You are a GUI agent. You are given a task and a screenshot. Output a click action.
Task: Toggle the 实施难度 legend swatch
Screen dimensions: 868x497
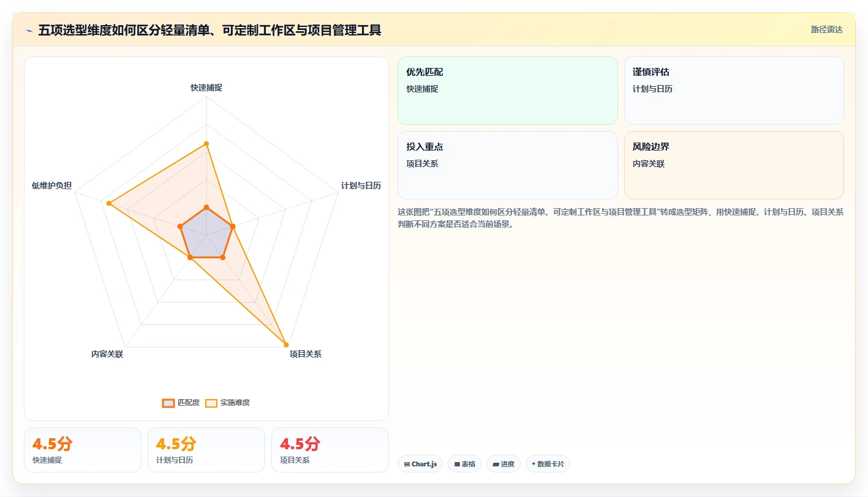(211, 403)
